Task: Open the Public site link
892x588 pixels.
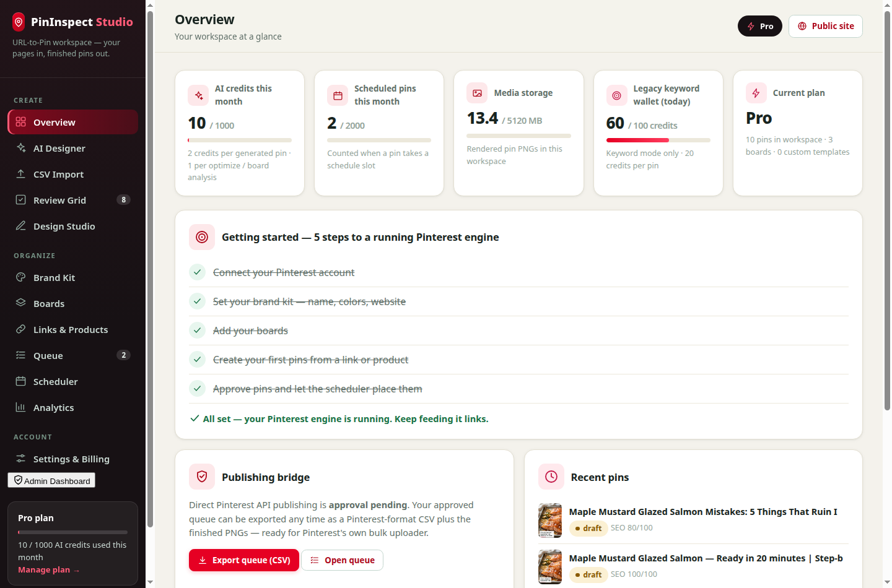Action: pos(826,26)
